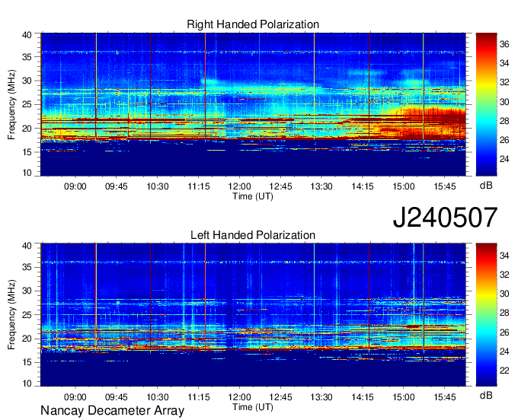Click "Frequency (MHz)" beside the Right Handed plot
The width and height of the screenshot is (518, 420).
pos(11,104)
